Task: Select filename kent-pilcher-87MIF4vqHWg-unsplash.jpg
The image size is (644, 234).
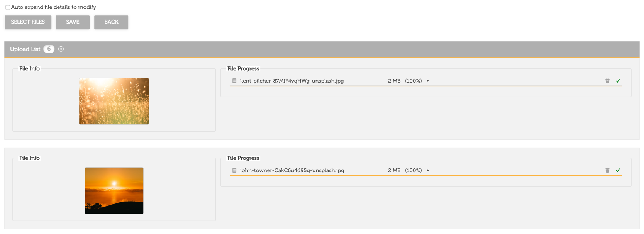Action: tap(292, 81)
